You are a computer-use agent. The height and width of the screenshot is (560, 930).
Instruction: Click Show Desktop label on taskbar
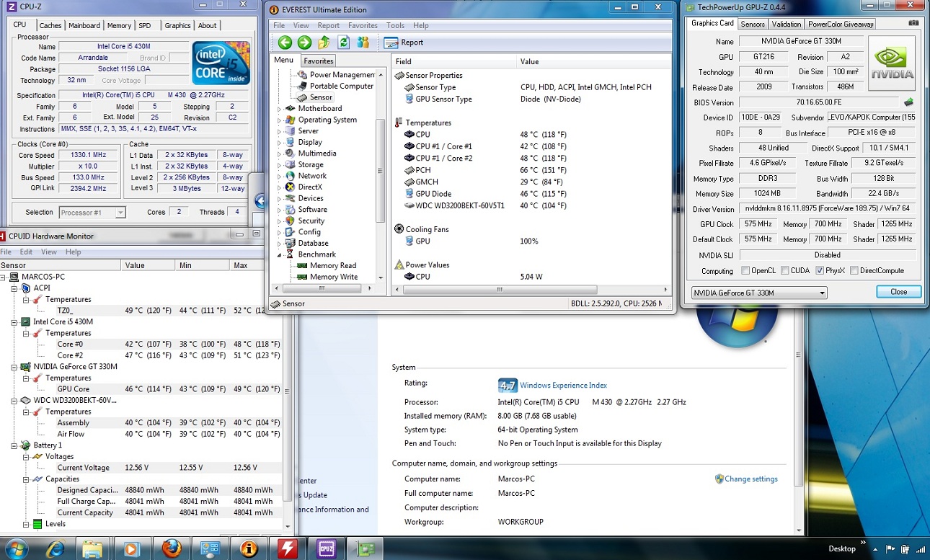(842, 549)
